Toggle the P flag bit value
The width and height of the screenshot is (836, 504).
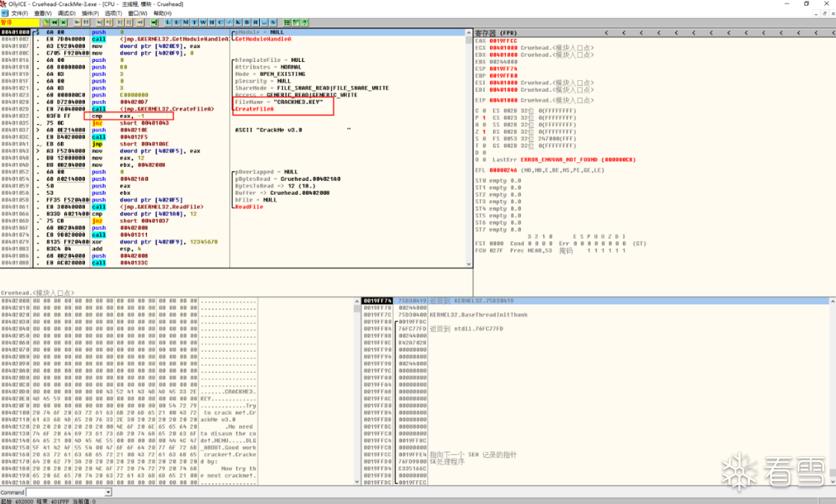(484, 118)
